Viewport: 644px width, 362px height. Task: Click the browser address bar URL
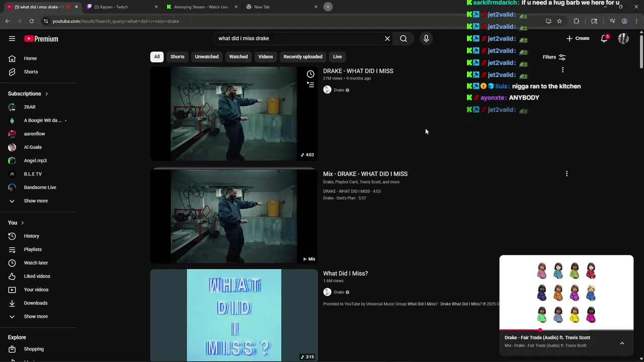click(116, 21)
